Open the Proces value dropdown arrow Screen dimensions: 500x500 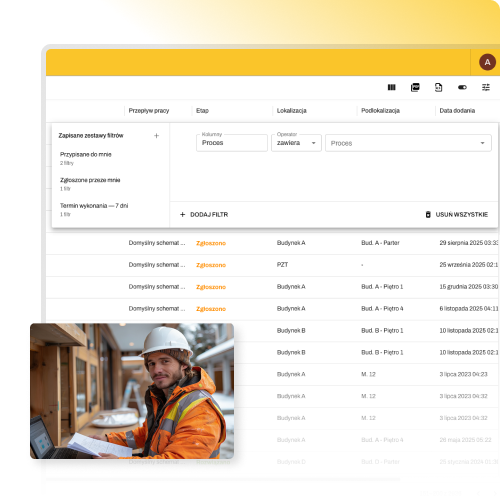(x=482, y=143)
